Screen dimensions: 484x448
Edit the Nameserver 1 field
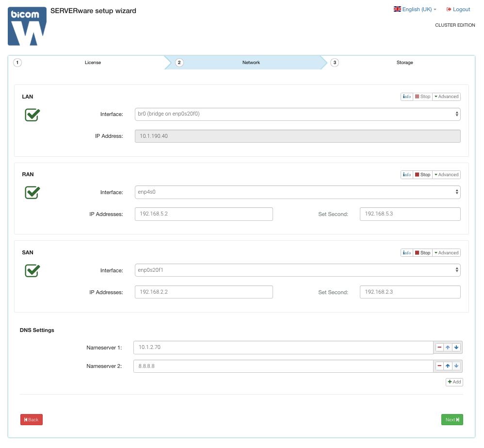[x=283, y=348]
